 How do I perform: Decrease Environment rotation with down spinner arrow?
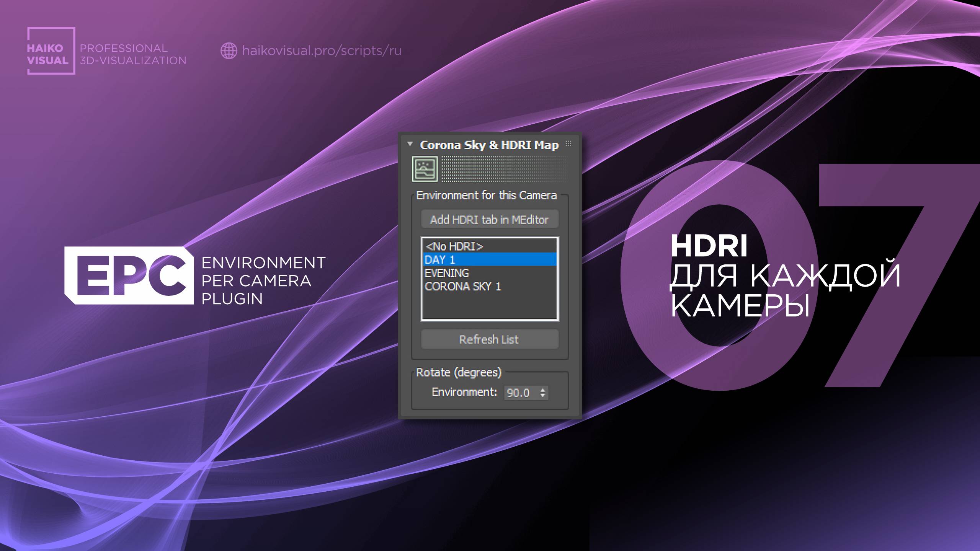tap(543, 396)
